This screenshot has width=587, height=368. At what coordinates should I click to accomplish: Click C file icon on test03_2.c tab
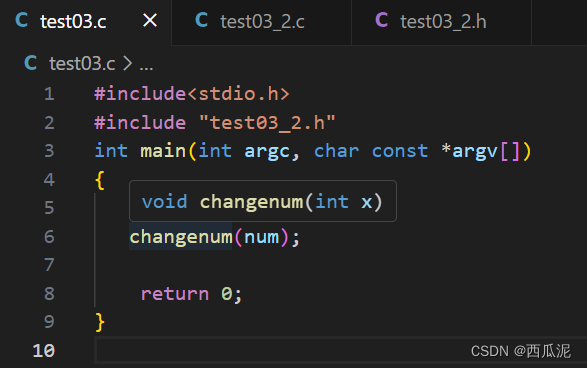(x=201, y=20)
